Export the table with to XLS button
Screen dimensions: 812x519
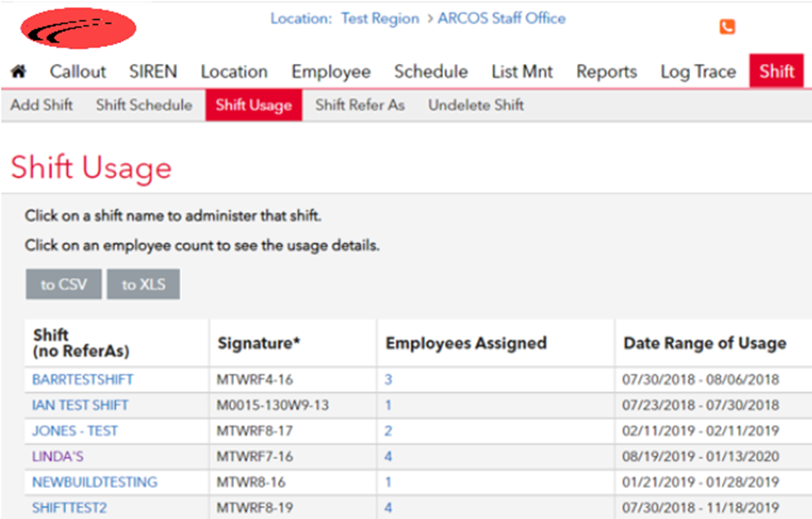coord(144,284)
